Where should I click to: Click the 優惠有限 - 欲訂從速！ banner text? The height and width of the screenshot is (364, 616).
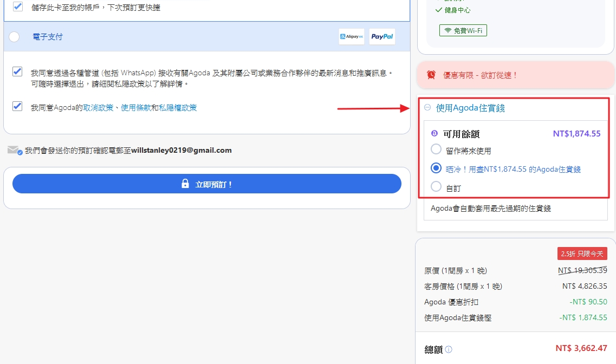(x=479, y=75)
